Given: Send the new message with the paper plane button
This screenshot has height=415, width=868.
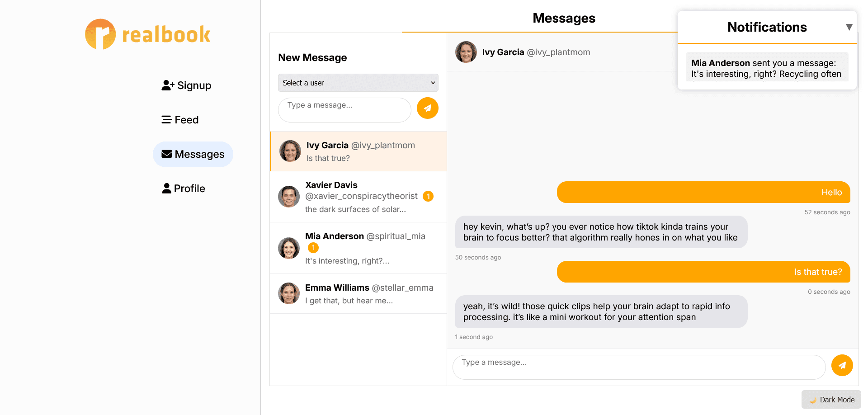Looking at the screenshot, I should click(427, 108).
